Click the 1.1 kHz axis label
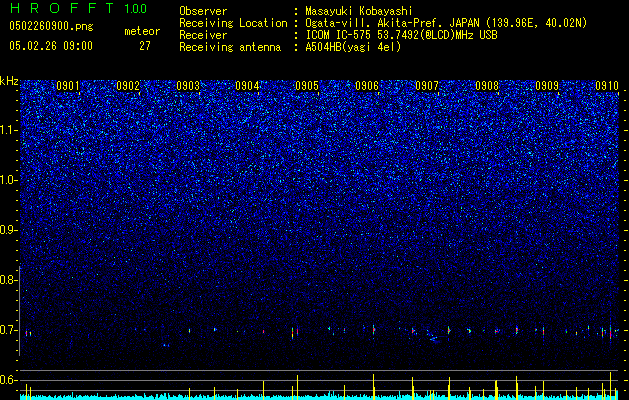The height and width of the screenshot is (400, 629). click(x=8, y=130)
